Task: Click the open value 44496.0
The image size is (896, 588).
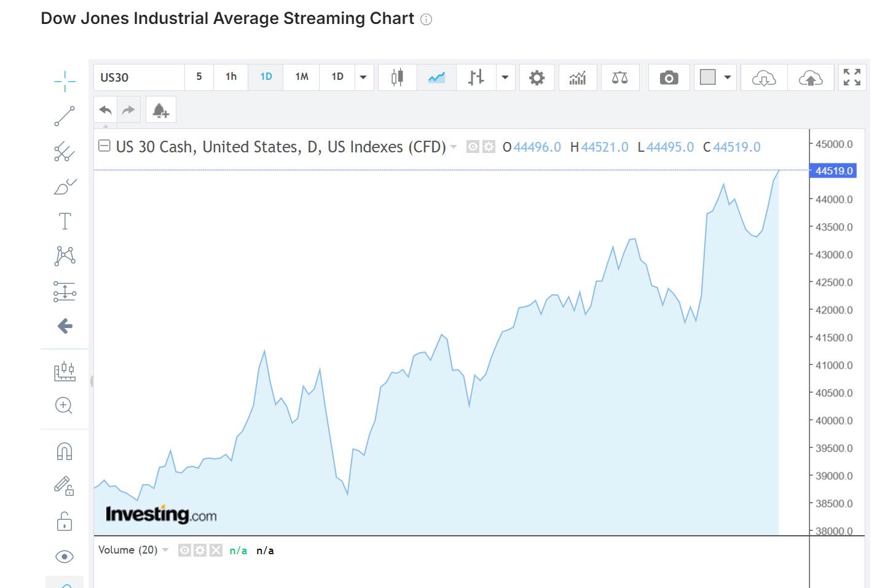Action: point(537,147)
